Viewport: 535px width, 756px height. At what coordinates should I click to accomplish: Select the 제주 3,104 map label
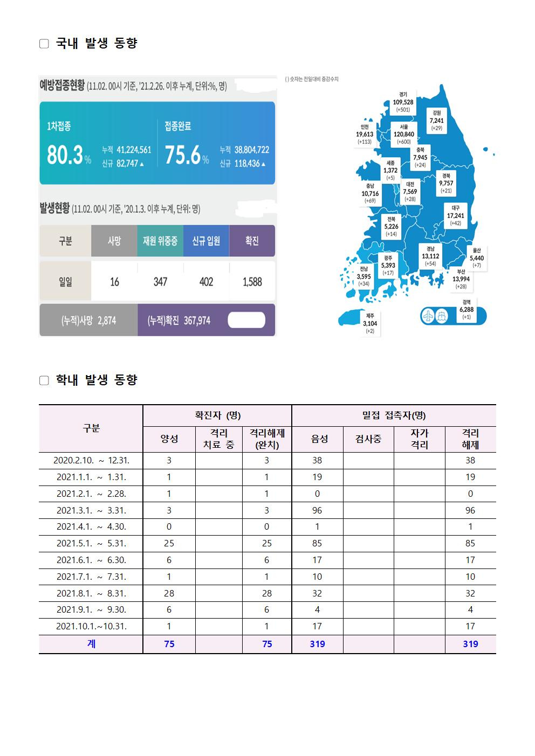[x=370, y=323]
